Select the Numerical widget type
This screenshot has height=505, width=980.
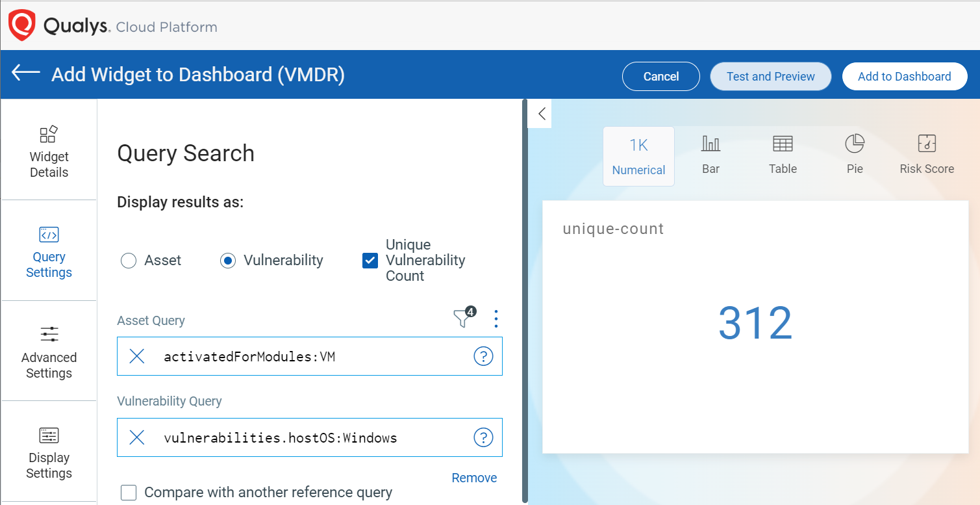click(x=638, y=156)
